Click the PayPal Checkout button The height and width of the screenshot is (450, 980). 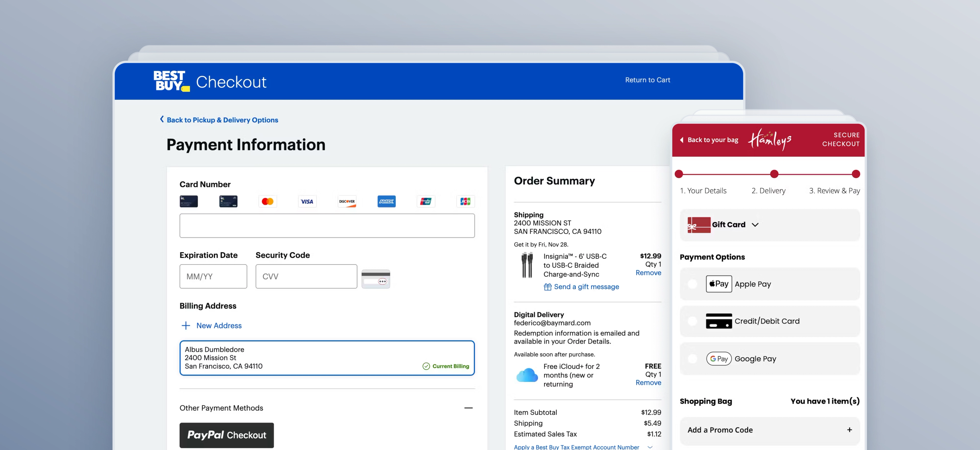(x=227, y=435)
